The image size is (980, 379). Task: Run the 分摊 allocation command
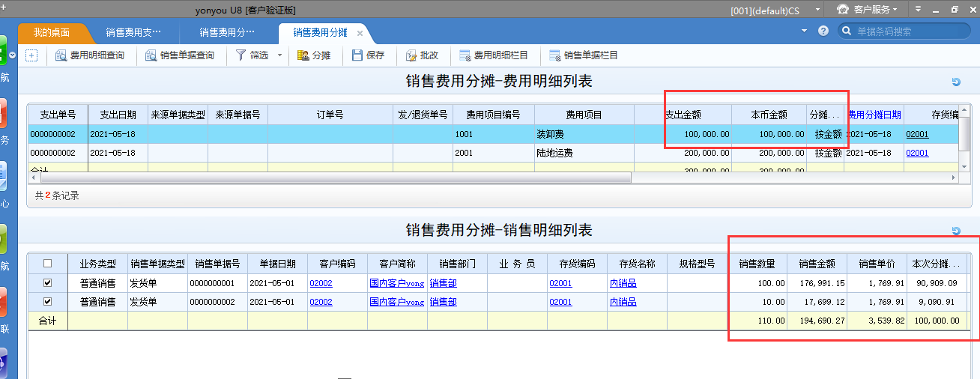coord(314,55)
